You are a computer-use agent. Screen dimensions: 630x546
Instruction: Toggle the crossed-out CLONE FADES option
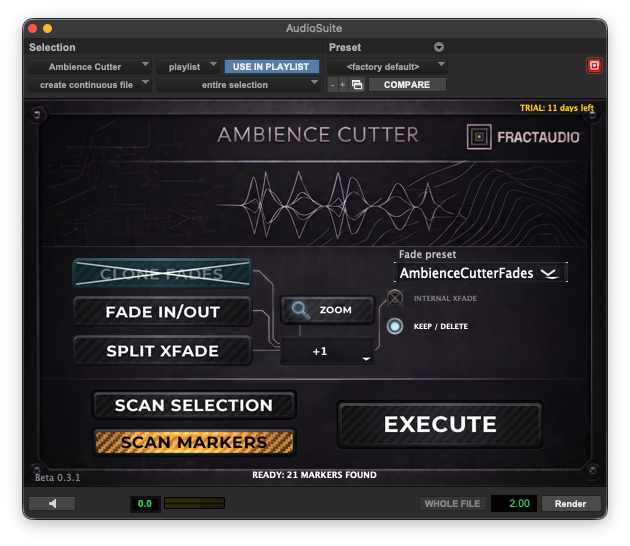162,274
